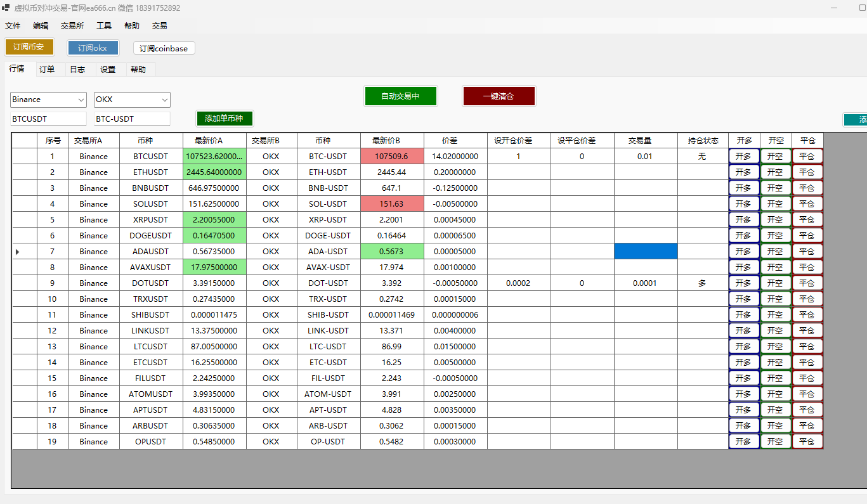Open the 设置 tab
Screen dimensions: 867x504
tap(108, 70)
